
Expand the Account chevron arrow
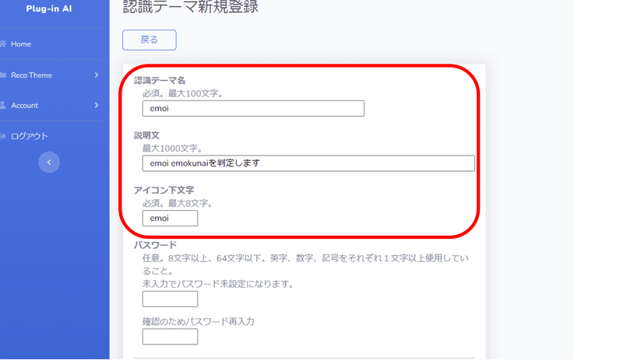(x=97, y=105)
